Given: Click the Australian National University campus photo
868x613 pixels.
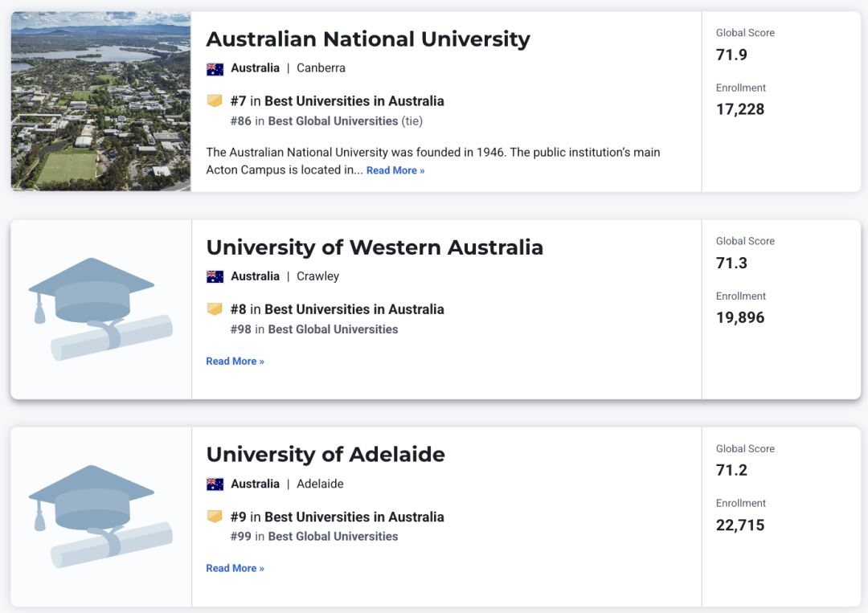Looking at the screenshot, I should pyautogui.click(x=100, y=101).
